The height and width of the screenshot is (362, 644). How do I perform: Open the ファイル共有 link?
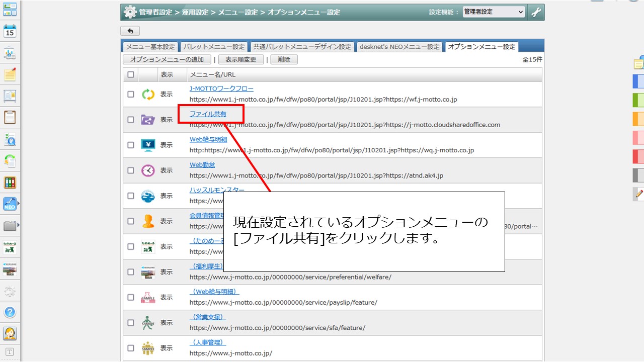(208, 114)
